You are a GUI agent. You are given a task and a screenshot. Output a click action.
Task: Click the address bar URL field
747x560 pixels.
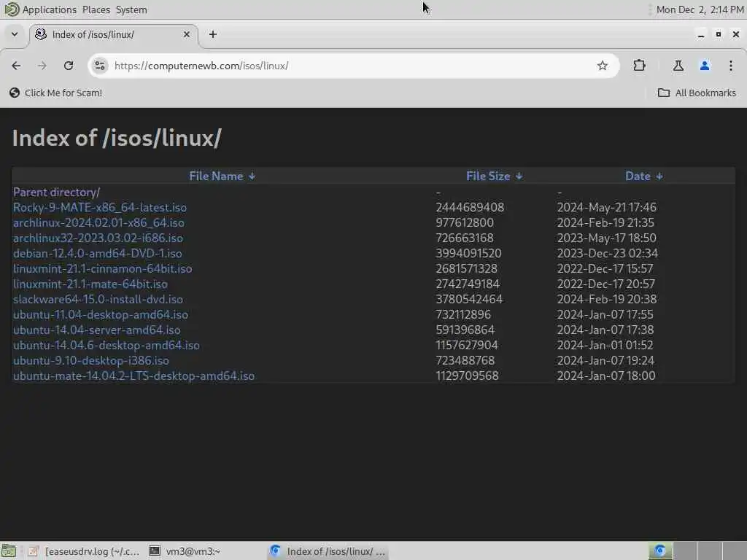click(x=352, y=66)
